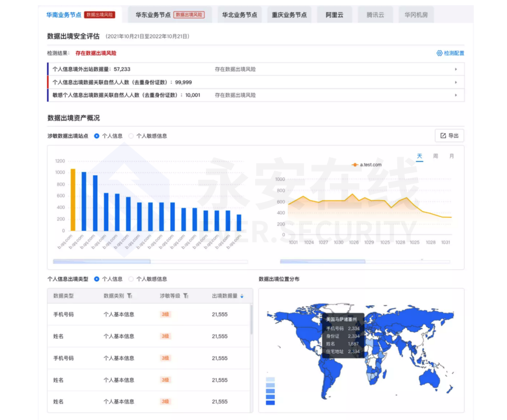Click 美国马萨诸塞州 in the map tooltip
The height and width of the screenshot is (420, 507).
(x=341, y=319)
